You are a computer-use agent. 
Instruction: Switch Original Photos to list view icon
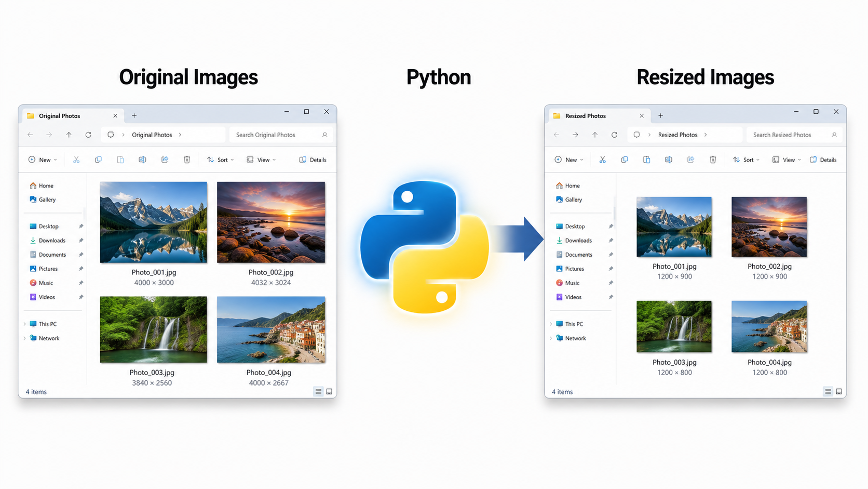point(318,391)
